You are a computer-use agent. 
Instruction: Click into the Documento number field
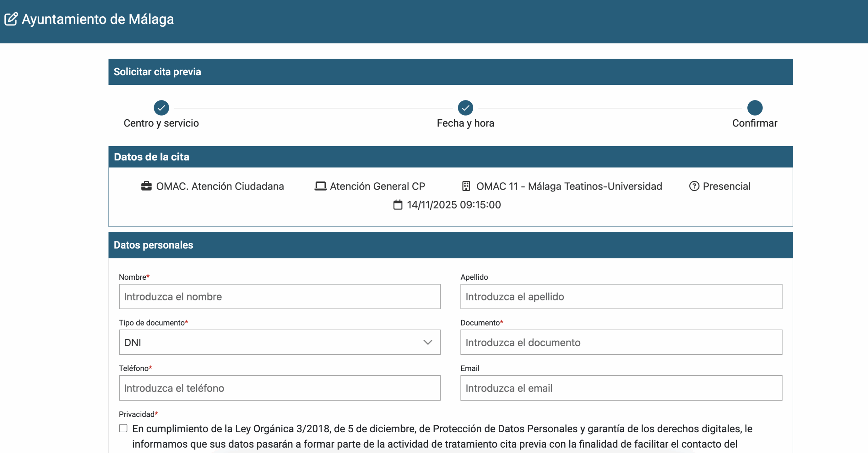pyautogui.click(x=621, y=342)
